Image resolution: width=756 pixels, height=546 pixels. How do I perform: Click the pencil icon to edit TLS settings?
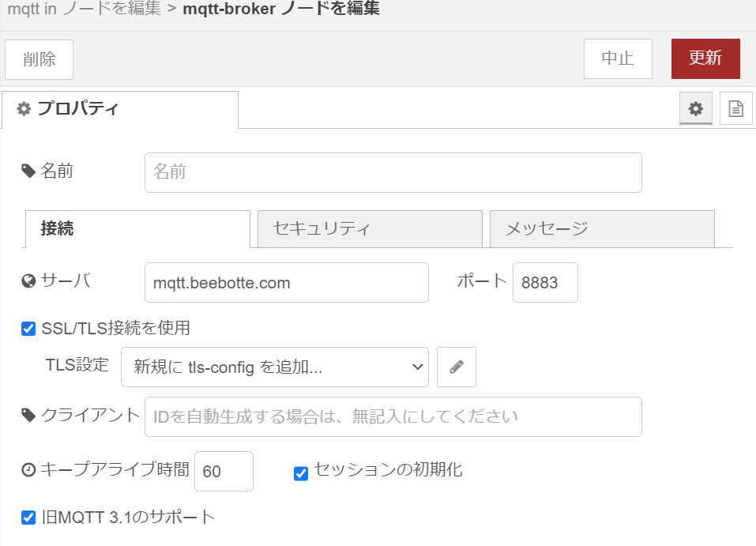457,367
